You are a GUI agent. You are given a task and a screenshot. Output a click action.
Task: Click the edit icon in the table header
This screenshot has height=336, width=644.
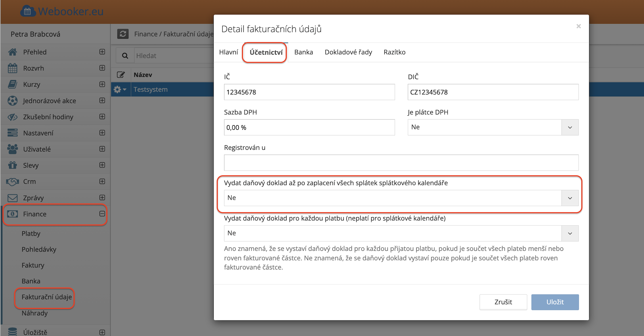pos(121,75)
